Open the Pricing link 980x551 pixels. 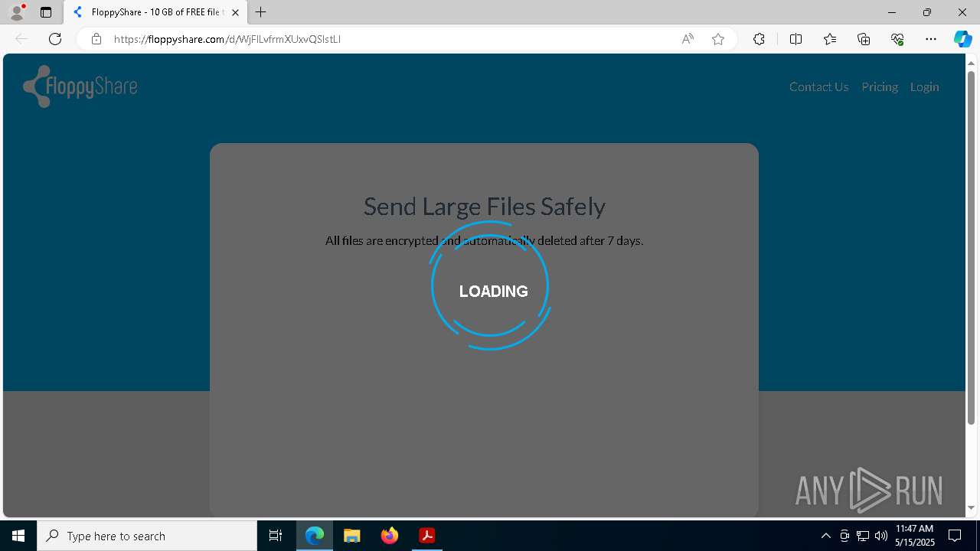click(x=879, y=86)
